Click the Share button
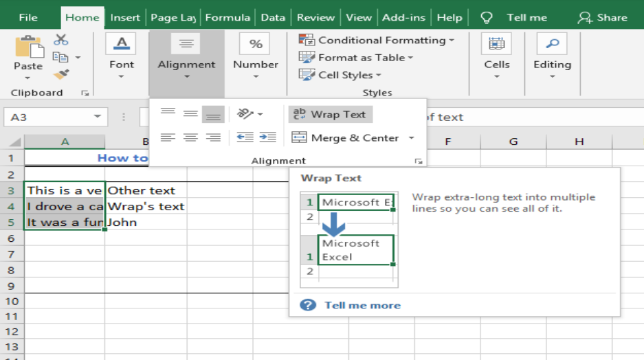This screenshot has height=360, width=644. click(x=603, y=18)
